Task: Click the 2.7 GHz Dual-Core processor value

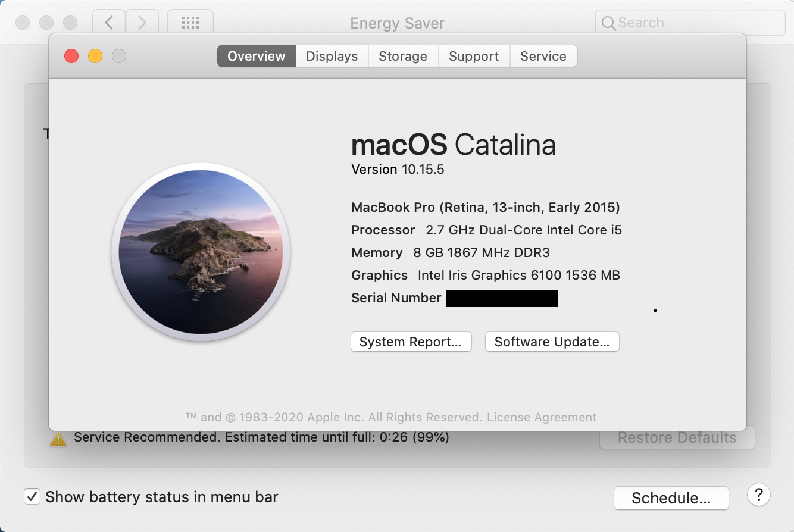Action: (x=524, y=230)
